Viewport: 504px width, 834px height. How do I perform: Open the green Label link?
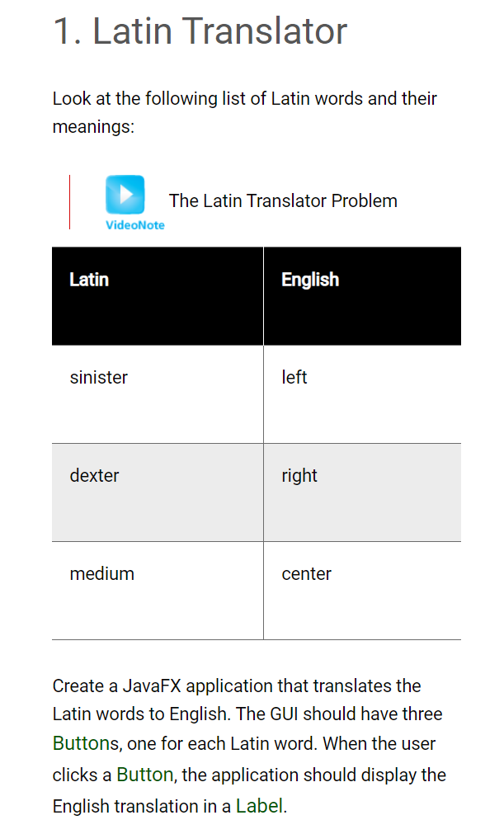[x=259, y=806]
